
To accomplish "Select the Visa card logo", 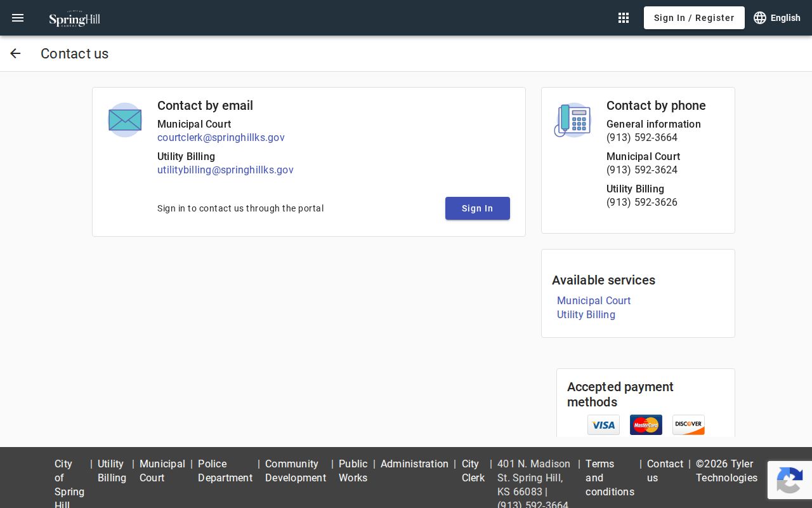I will tap(603, 425).
